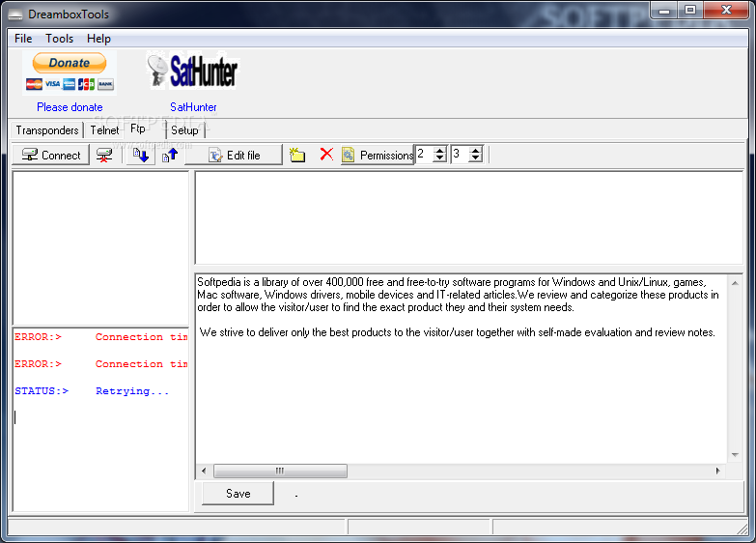756x543 pixels.
Task: Increase the second permissions value showing 3
Action: click(476, 151)
